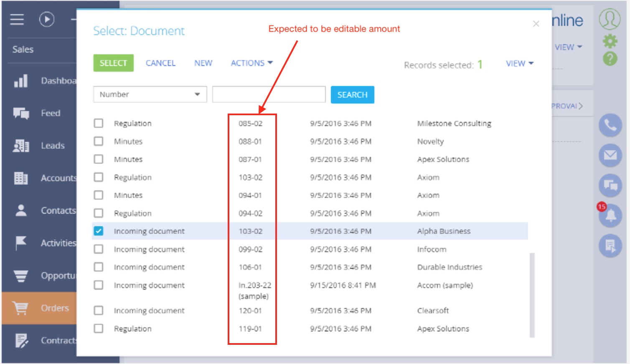
Task: Click the Sales workplace label
Action: 23,49
